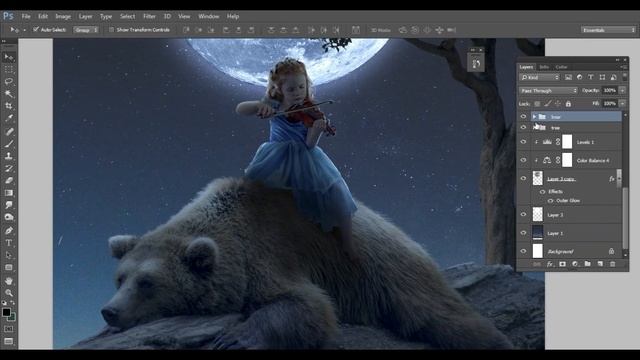Select the Dodge tool

[x=9, y=217]
